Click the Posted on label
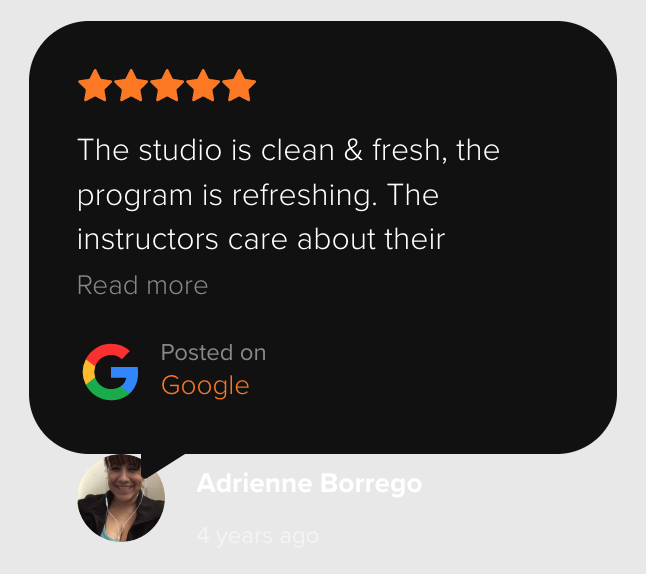 pyautogui.click(x=213, y=353)
